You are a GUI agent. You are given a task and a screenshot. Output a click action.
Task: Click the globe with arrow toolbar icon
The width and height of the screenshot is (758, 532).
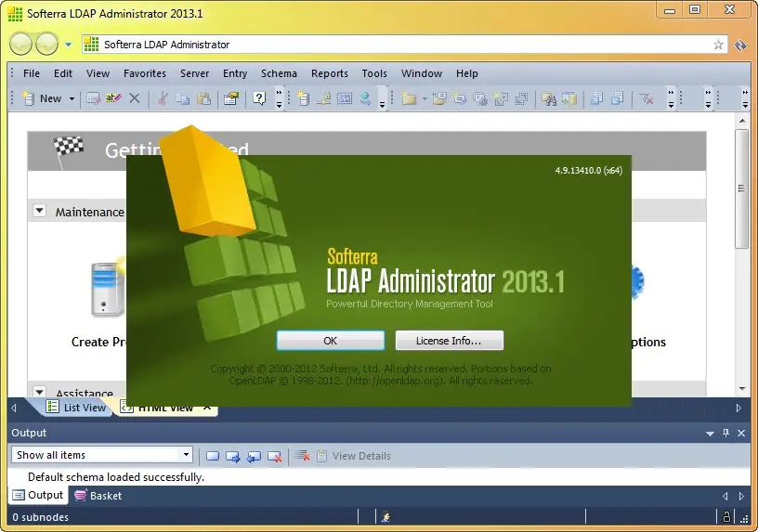[x=365, y=98]
